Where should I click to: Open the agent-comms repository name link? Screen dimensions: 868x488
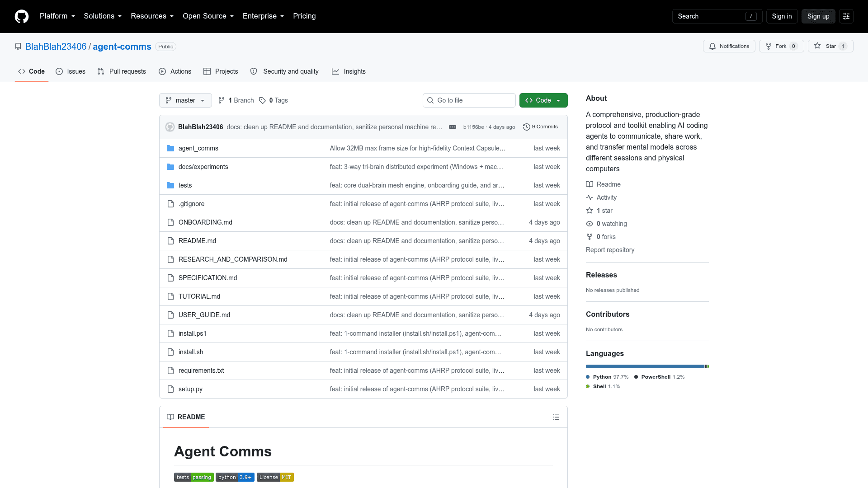122,47
